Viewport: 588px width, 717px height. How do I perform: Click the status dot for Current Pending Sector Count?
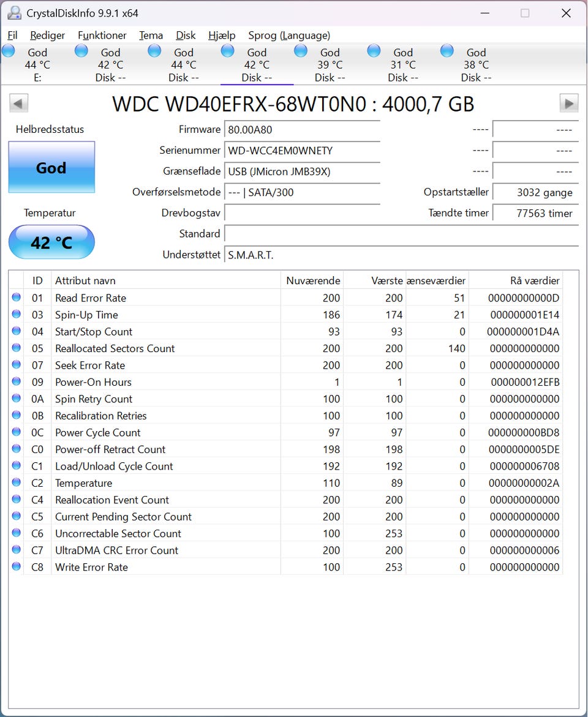point(17,516)
